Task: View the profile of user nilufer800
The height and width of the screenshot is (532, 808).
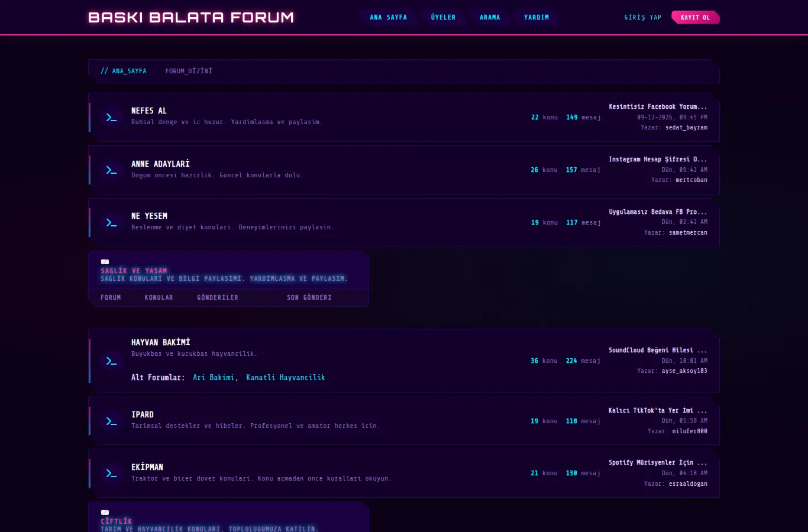Action: (690, 432)
